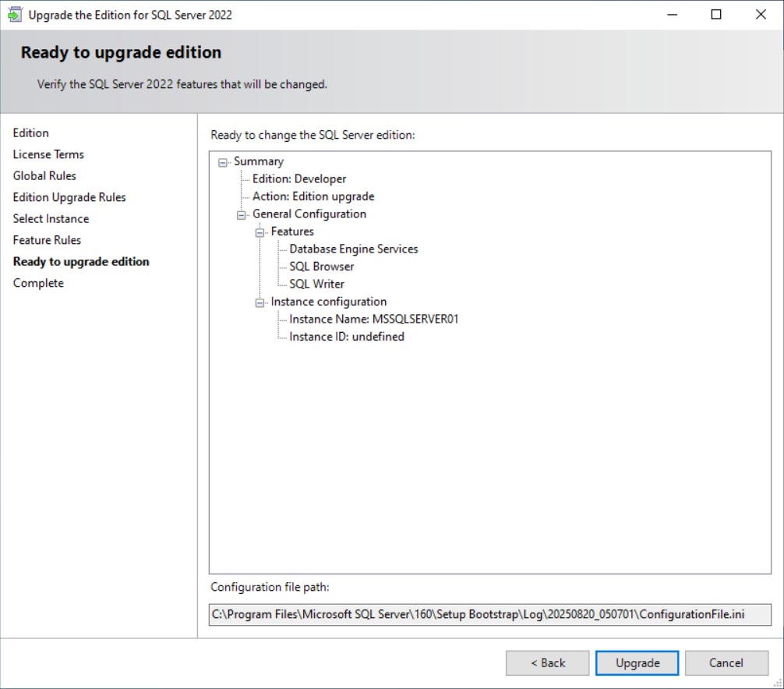Screen dimensions: 784x689
Task: Select the General Configuration label
Action: 309,214
